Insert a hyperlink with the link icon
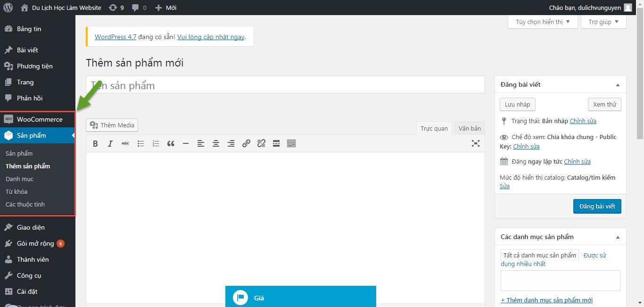This screenshot has height=307, width=644. tap(246, 143)
